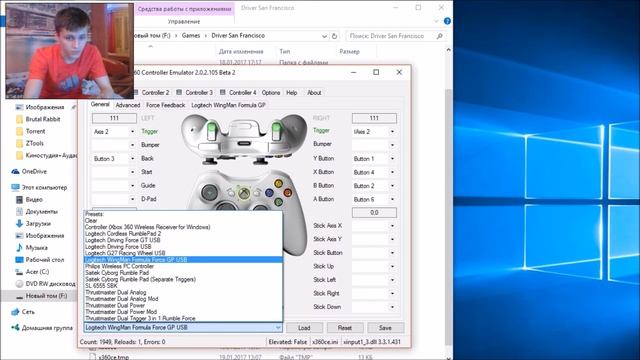Expand the X Button dropdown
The width and height of the screenshot is (640, 360).
(x=392, y=172)
